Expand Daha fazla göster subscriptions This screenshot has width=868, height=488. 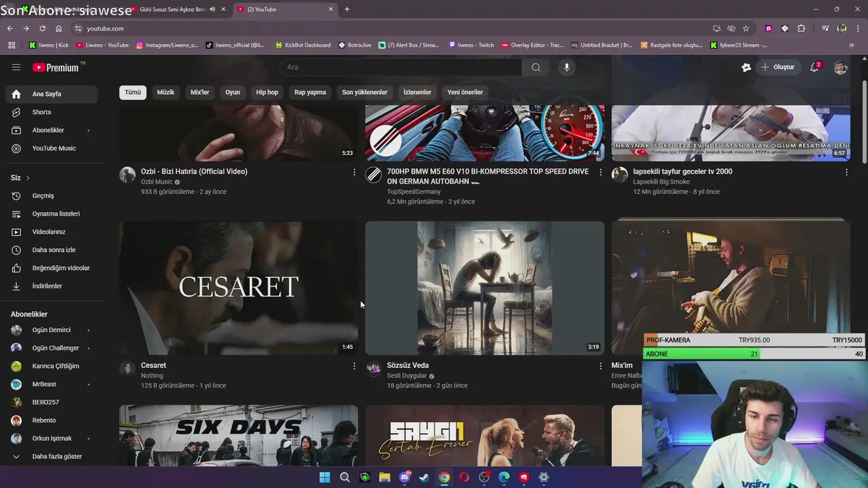pyautogui.click(x=52, y=457)
